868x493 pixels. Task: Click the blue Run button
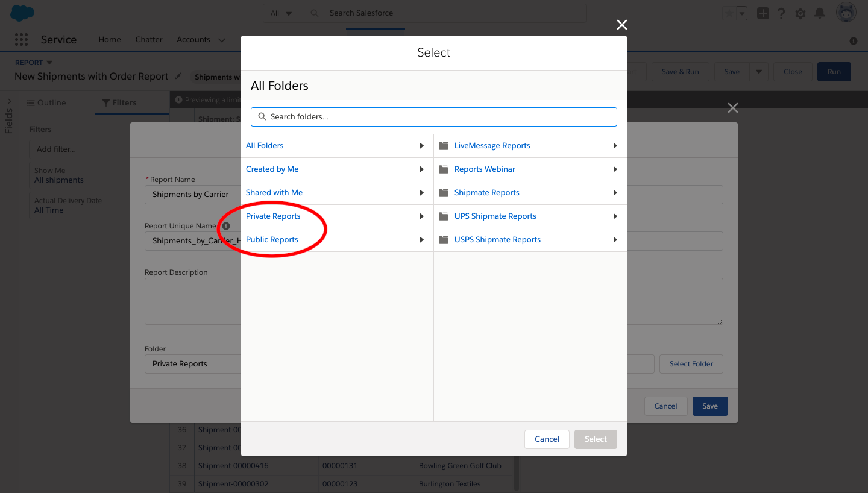pos(834,72)
